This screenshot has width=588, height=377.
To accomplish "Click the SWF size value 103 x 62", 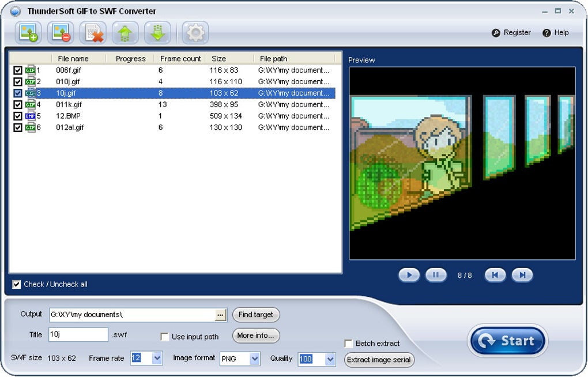I will [x=62, y=358].
